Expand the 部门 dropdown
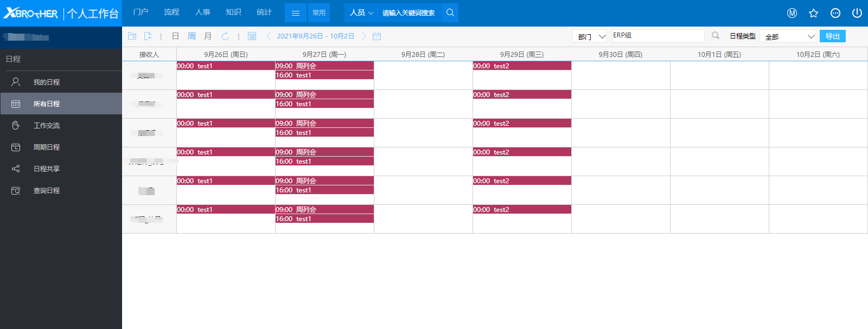 tap(590, 36)
